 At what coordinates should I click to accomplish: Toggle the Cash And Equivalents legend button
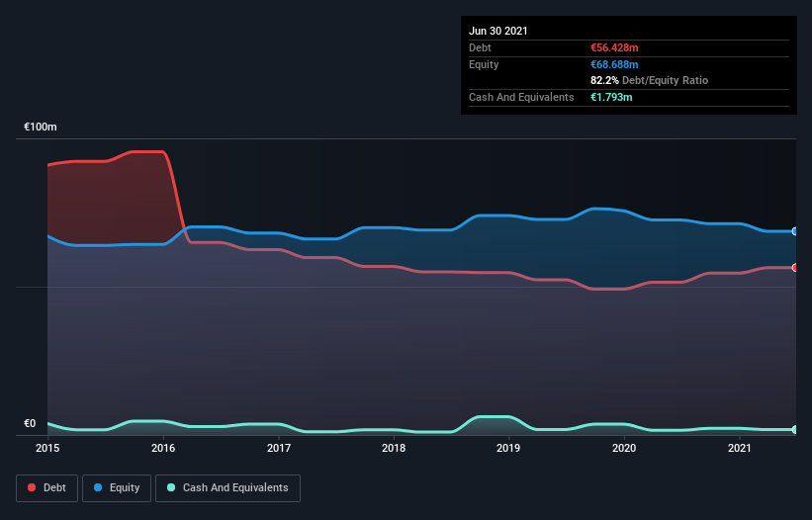pos(227,488)
